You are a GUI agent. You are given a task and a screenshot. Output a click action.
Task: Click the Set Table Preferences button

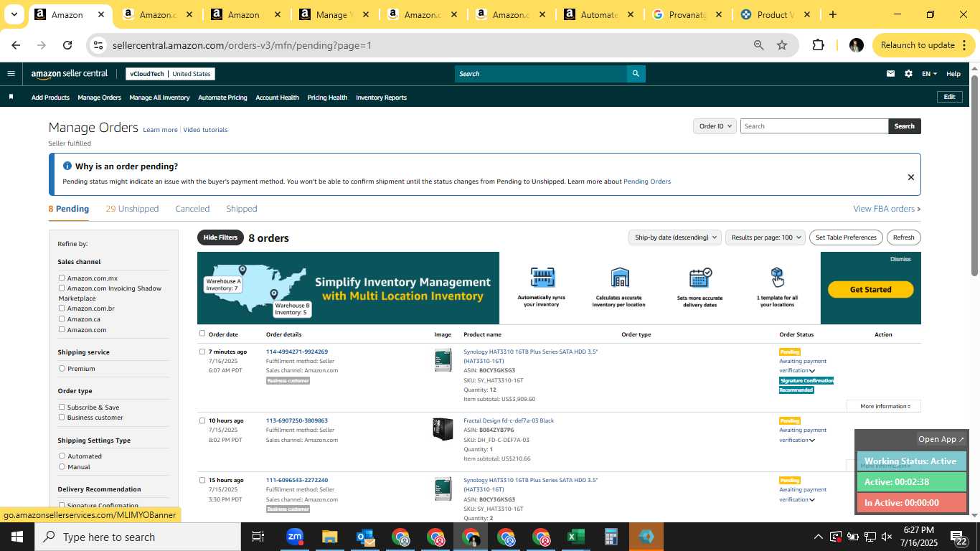coord(847,237)
